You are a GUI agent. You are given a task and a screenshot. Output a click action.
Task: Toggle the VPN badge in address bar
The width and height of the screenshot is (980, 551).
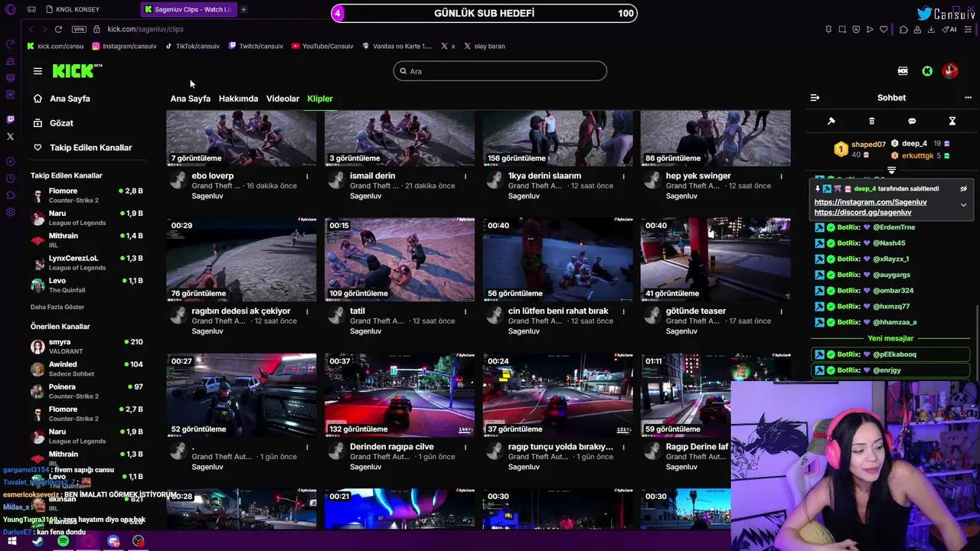[79, 29]
